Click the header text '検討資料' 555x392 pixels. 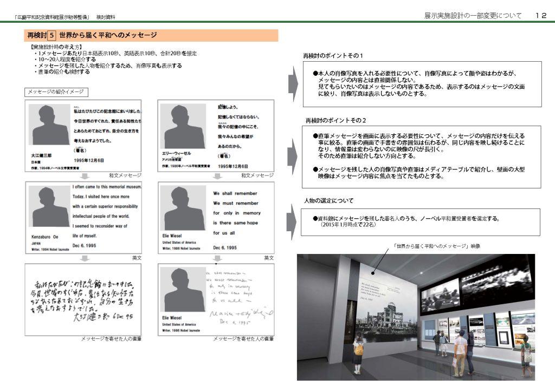coord(106,17)
